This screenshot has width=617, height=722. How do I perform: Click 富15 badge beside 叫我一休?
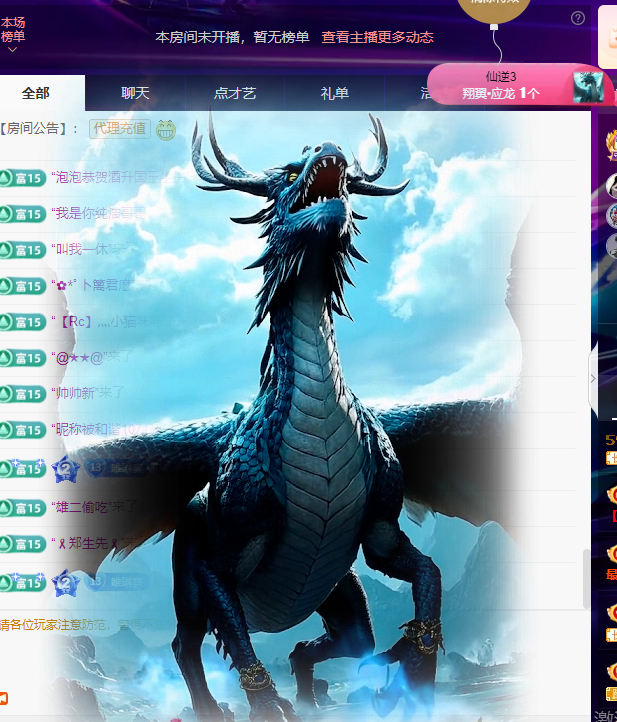coord(23,250)
